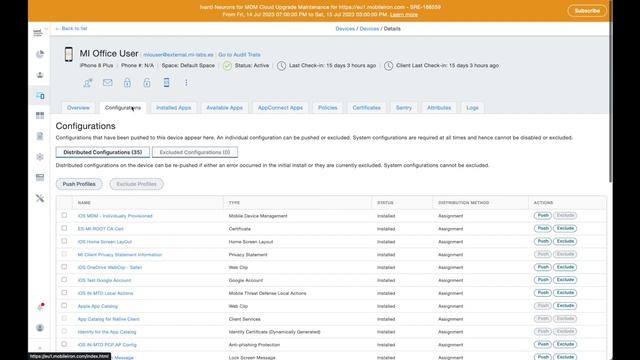640x360 pixels.
Task: Exclude the iOS Test Google Account configuration
Action: click(565, 280)
